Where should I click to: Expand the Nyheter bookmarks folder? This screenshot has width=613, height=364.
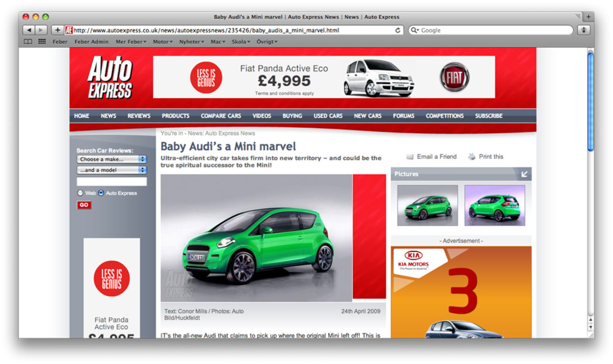click(191, 42)
